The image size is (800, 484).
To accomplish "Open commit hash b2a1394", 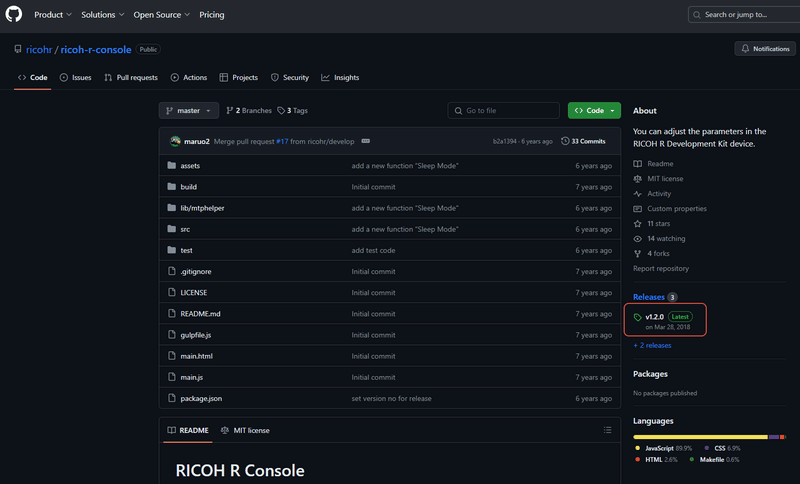I will tap(505, 141).
